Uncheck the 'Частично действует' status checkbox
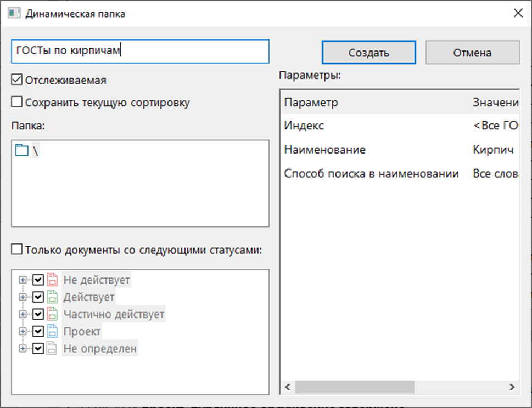 click(x=38, y=314)
